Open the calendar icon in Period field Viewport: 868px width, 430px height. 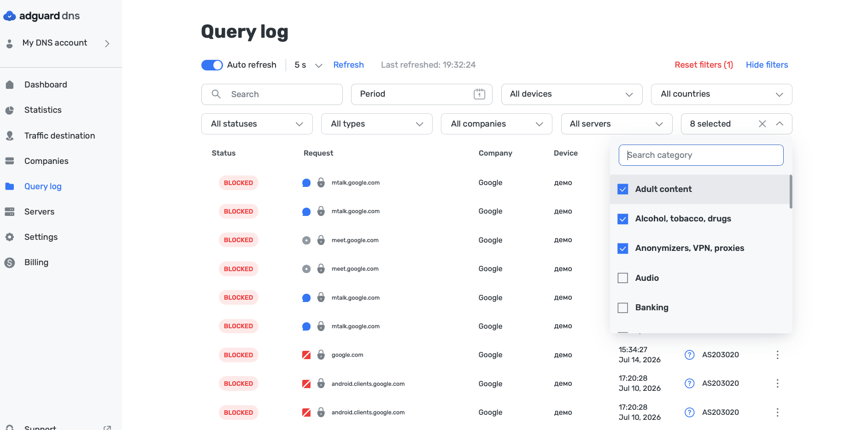479,94
